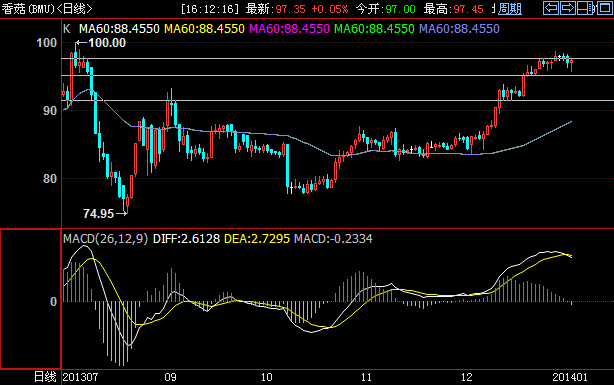The height and width of the screenshot is (385, 614).
Task: Click today's open value 97.00
Action: click(x=400, y=9)
